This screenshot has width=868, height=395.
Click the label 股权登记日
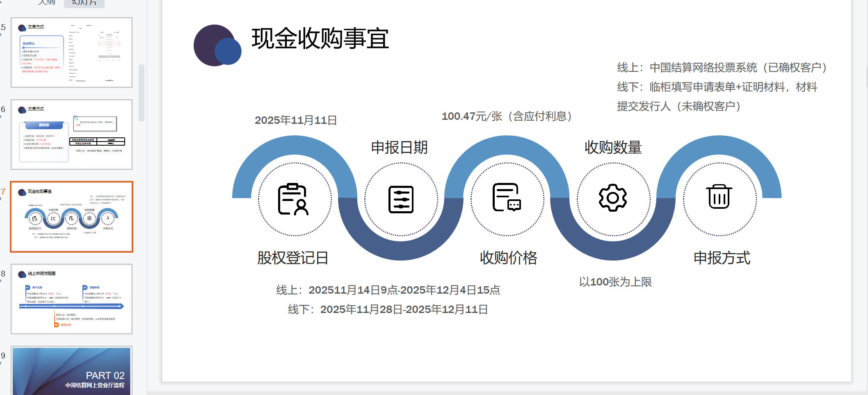click(x=293, y=258)
